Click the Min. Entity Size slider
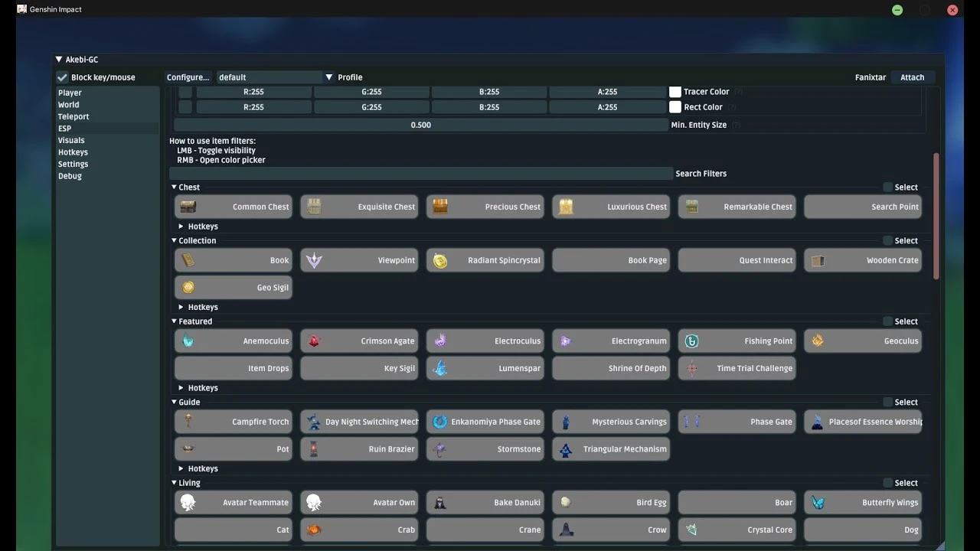 [420, 125]
